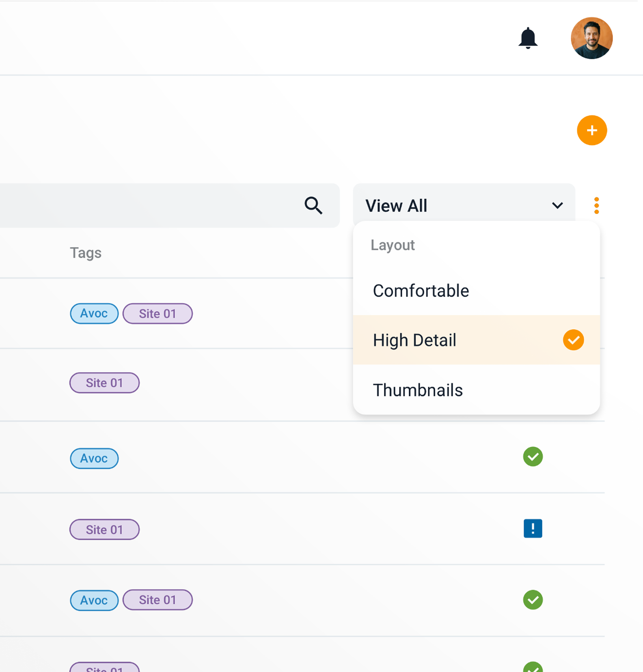643x672 pixels.
Task: Click the Site 01 tag in the fourth row
Action: tap(104, 530)
